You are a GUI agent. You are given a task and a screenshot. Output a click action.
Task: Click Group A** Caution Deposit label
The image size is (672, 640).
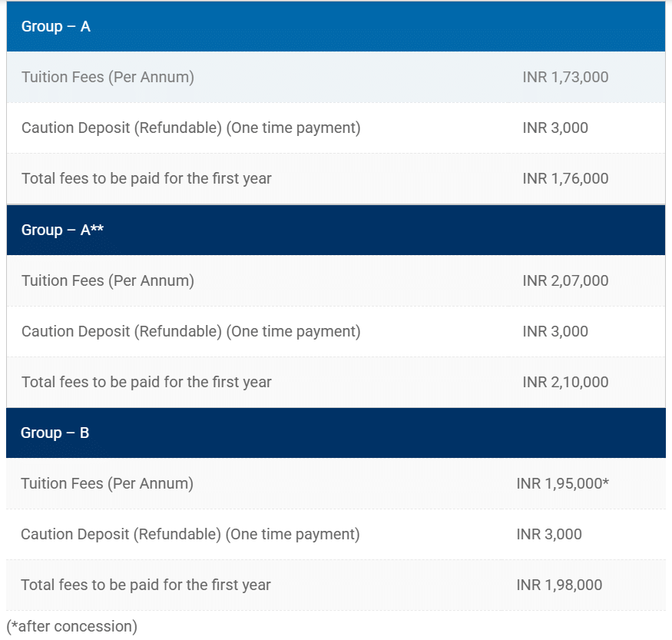(x=190, y=331)
